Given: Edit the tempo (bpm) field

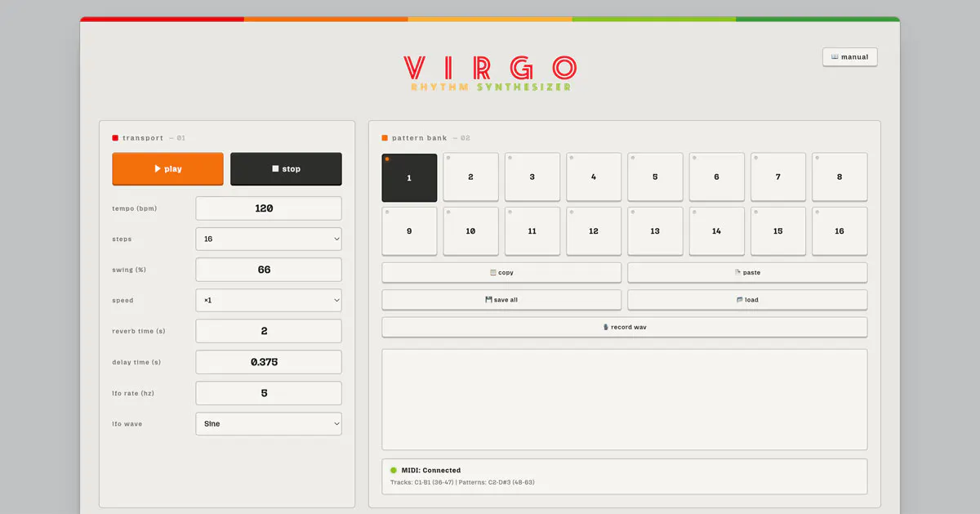Looking at the screenshot, I should click(x=269, y=208).
